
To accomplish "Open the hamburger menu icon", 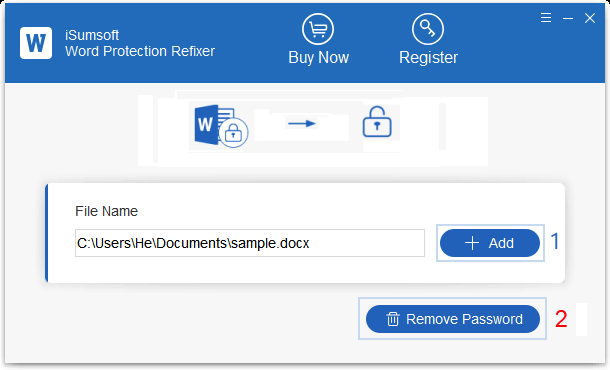I will 546,18.
